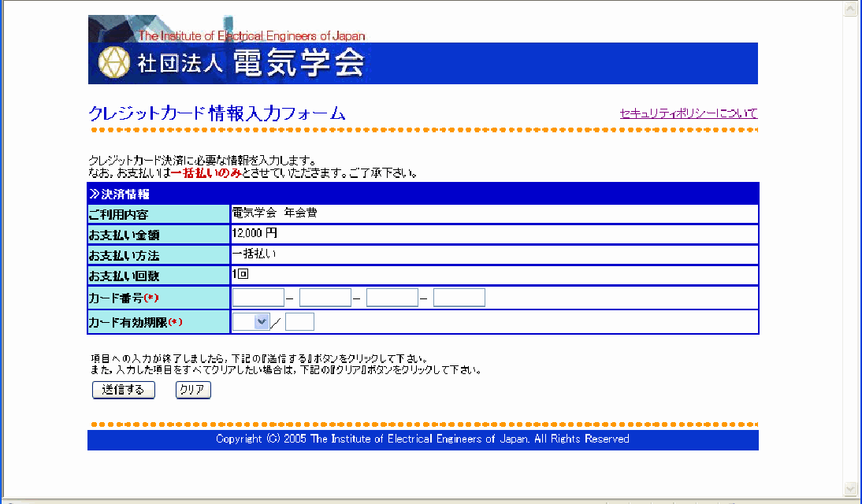
Task: Click the 社団法人 電気学会 banner title
Action: pyautogui.click(x=251, y=63)
